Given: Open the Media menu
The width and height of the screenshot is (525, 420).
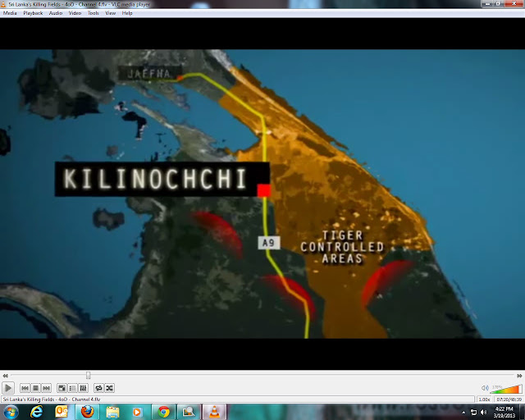Looking at the screenshot, I should pos(10,13).
